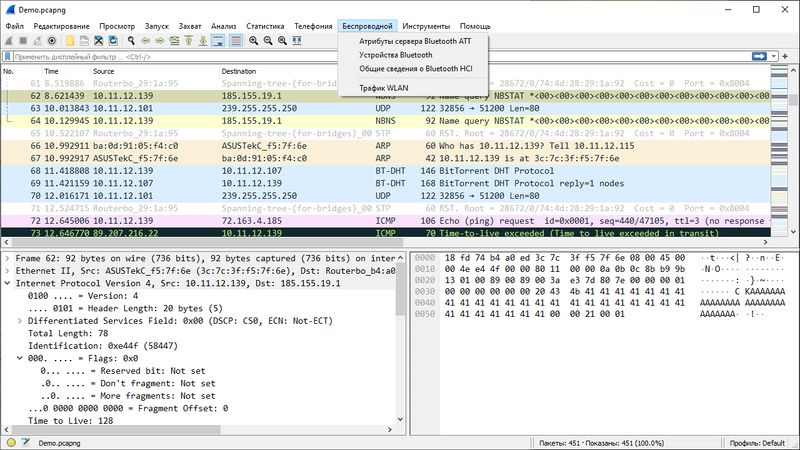Viewport: 800px width, 450px height.
Task: Choose Общие сведения о Bluetooth HCI
Action: [415, 68]
